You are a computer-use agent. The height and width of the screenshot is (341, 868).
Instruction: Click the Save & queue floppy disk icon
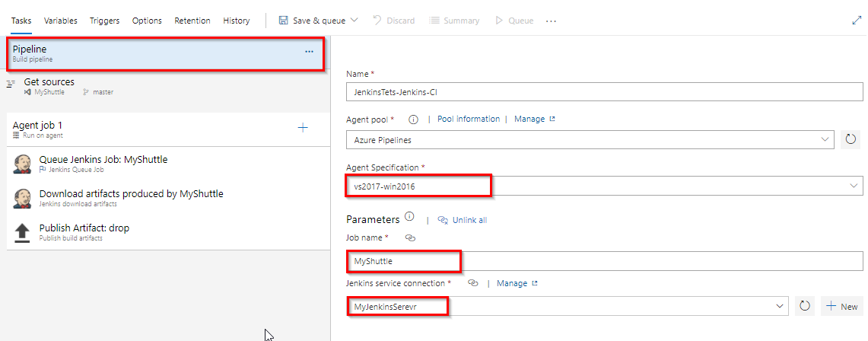pos(283,21)
